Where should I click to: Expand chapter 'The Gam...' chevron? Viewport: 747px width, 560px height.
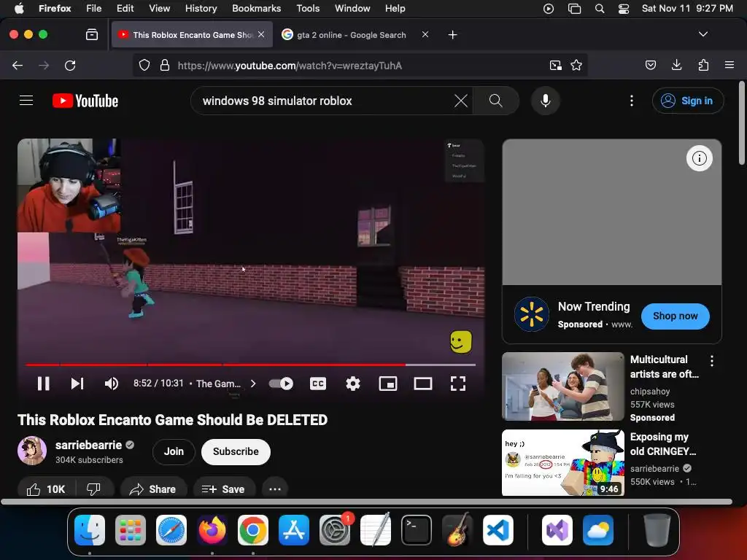pos(253,384)
